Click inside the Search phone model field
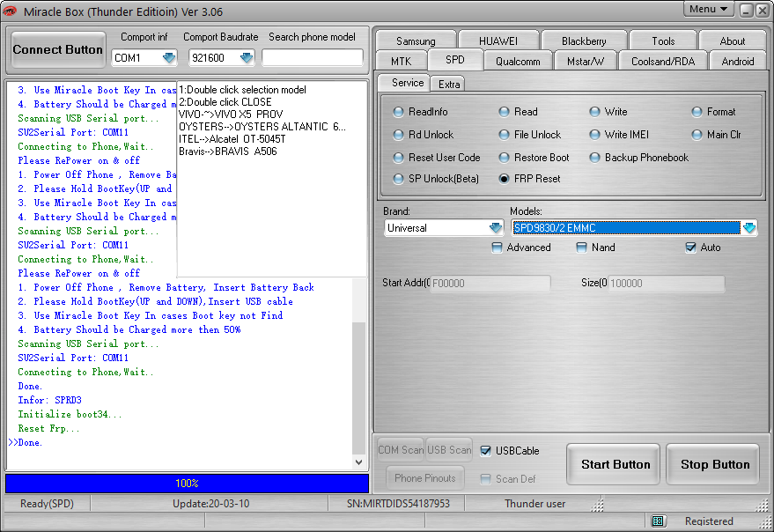 pyautogui.click(x=312, y=58)
